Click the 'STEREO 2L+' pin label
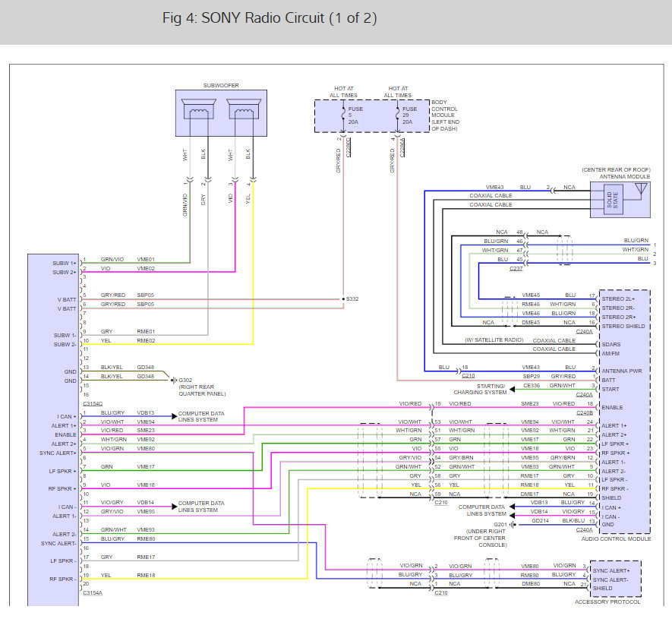672x619 pixels. (618, 298)
